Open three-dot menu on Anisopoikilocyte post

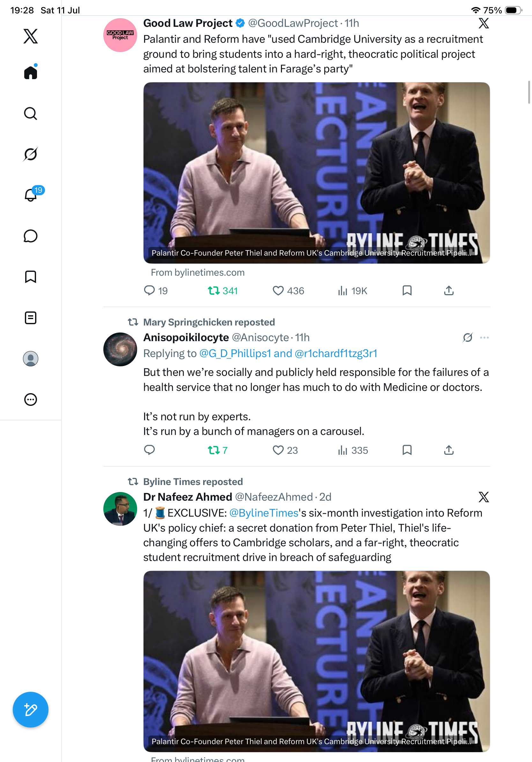coord(484,338)
